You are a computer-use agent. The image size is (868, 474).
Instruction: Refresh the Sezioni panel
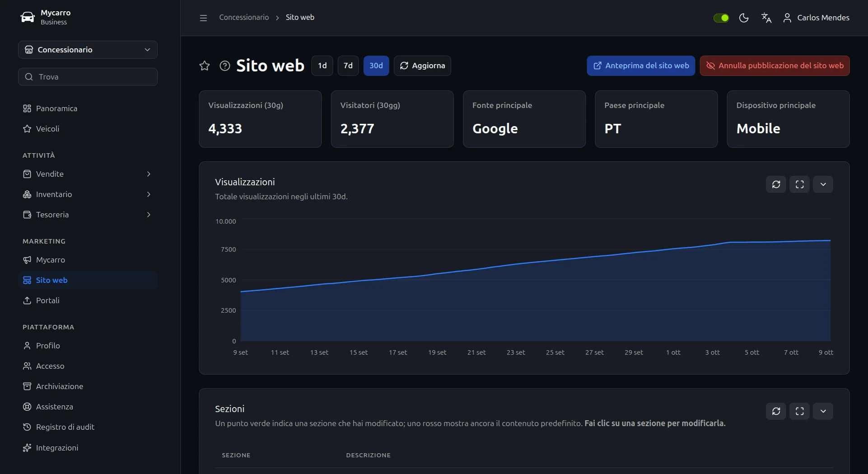coord(776,411)
